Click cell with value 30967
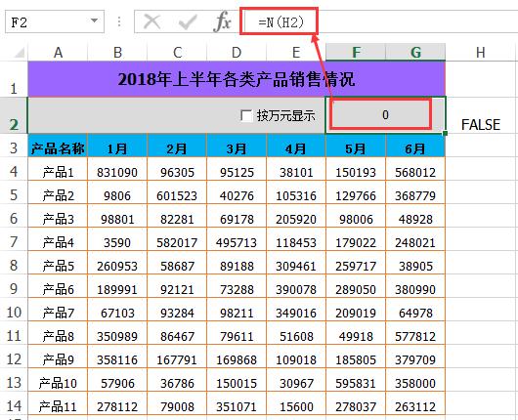This screenshot has height=420, width=518. 296,380
